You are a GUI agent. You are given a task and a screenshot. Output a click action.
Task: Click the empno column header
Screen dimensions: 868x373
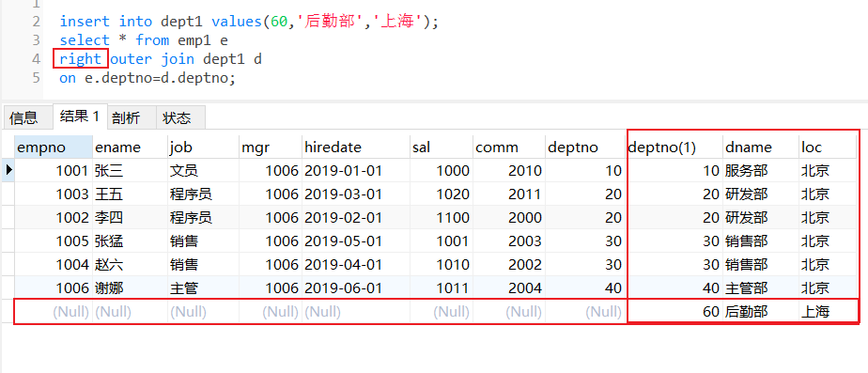[x=53, y=148]
